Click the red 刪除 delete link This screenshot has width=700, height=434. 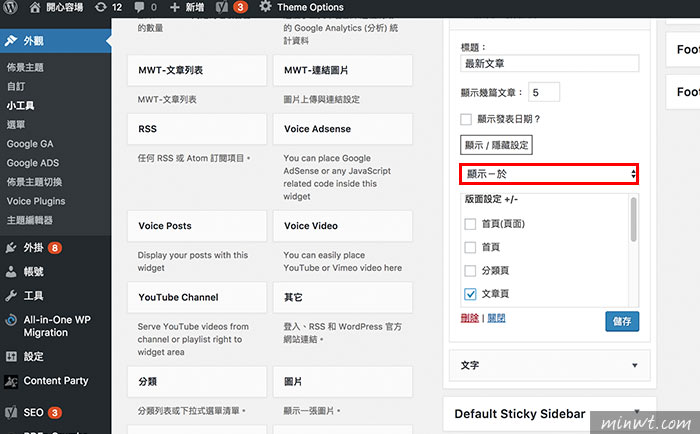point(470,318)
